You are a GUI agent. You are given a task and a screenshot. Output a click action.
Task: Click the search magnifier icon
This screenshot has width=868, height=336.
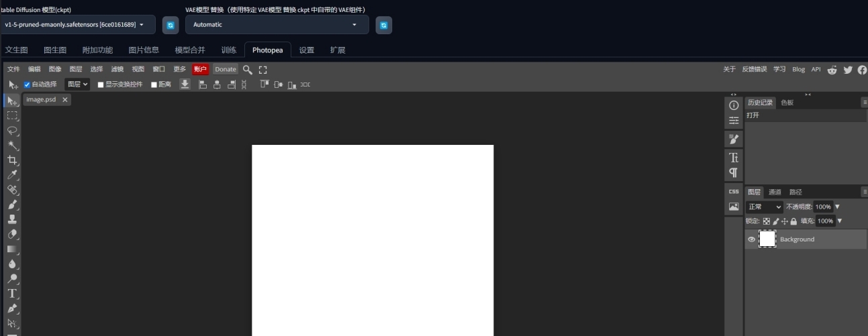(248, 69)
